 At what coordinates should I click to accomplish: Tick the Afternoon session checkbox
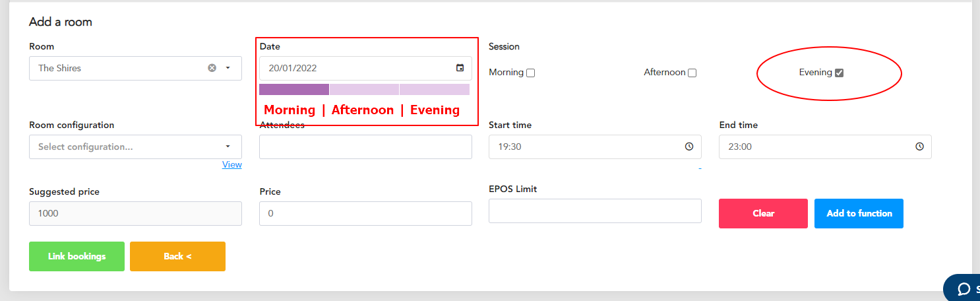692,73
